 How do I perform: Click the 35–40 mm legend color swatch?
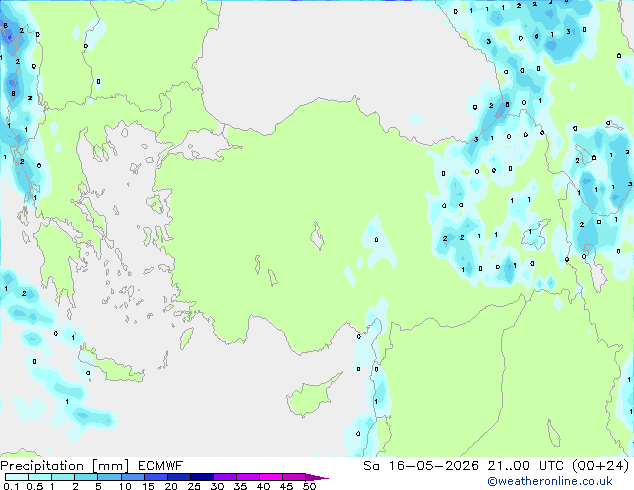pyautogui.click(x=248, y=477)
